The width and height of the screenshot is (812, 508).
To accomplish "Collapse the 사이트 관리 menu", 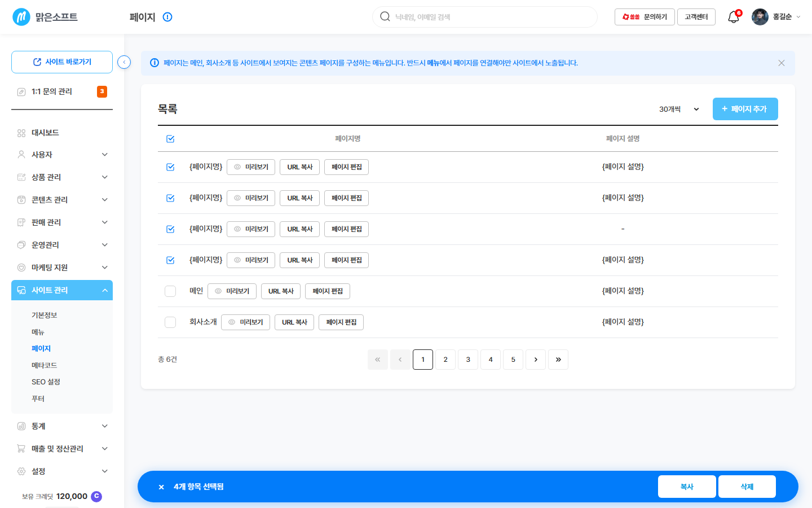I will tap(105, 290).
